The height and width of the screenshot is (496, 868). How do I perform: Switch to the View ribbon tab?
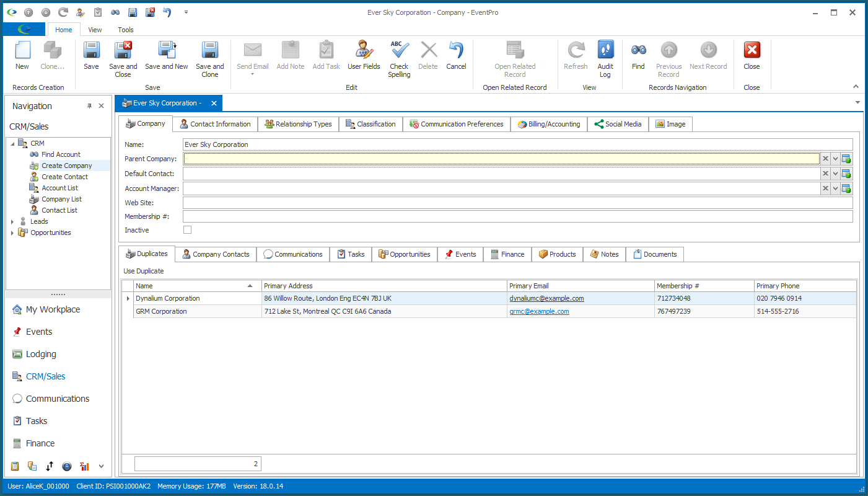95,30
